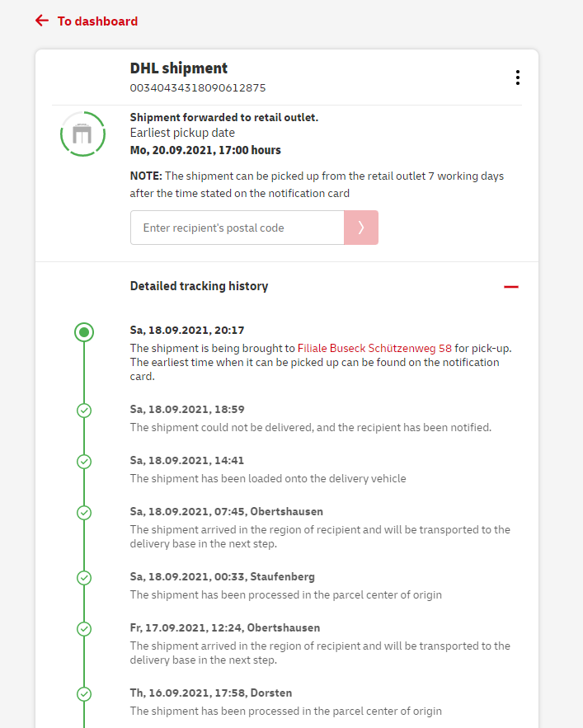Viewport: 583px width, 728px height.
Task: Go back via To dashboard link
Action: tap(97, 21)
